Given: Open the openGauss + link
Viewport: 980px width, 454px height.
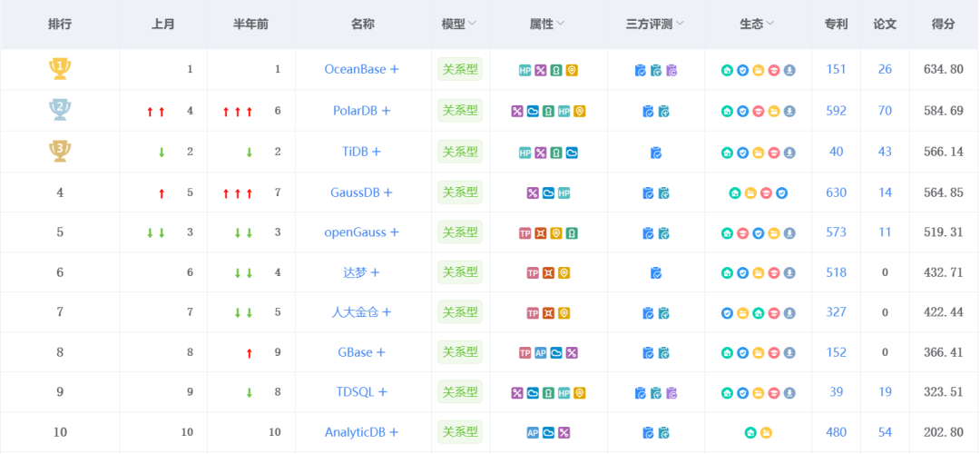Looking at the screenshot, I should click(362, 232).
